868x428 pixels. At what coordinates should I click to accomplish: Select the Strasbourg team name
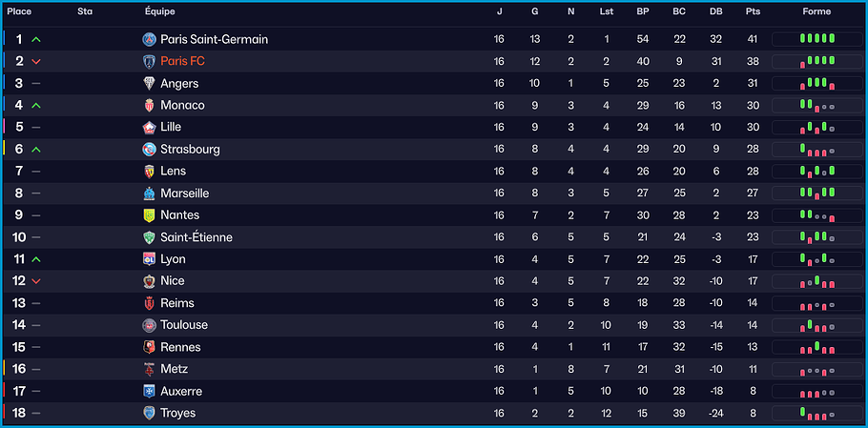point(190,149)
